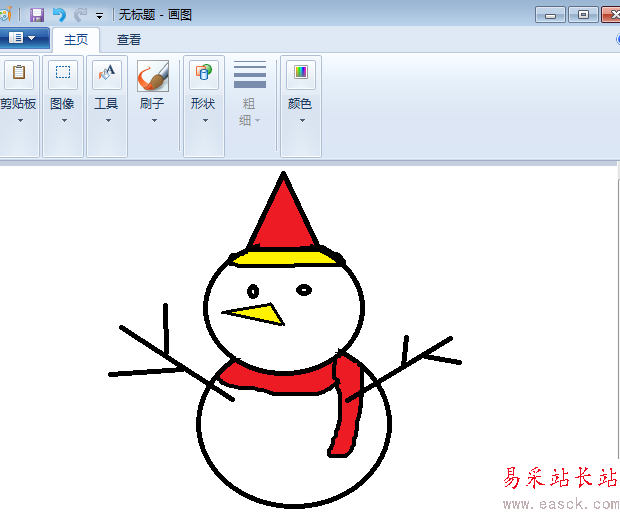Click the 图像 selection rectangle icon
The image size is (620, 519).
pyautogui.click(x=63, y=74)
